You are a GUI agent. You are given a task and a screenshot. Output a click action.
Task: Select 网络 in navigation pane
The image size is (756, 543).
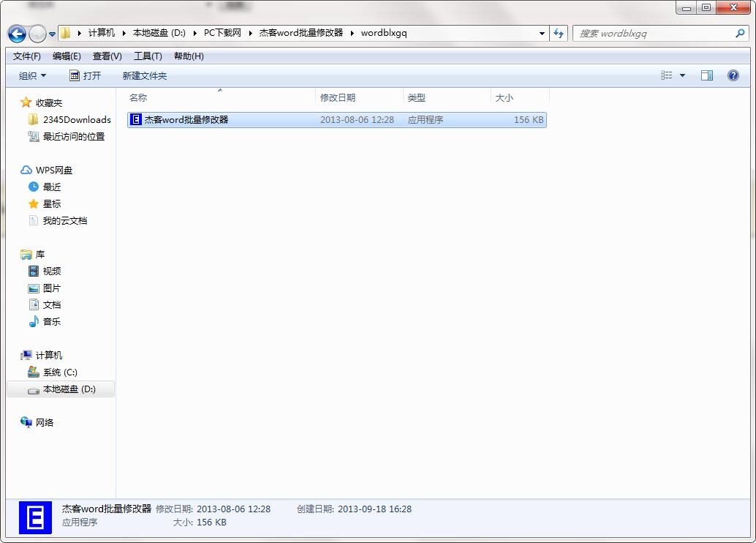coord(45,423)
